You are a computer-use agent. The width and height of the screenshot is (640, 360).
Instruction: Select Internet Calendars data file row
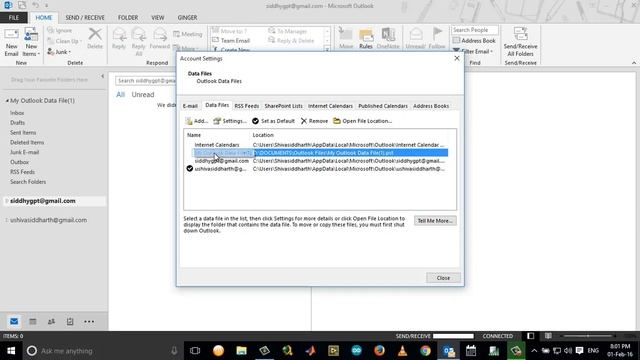317,145
